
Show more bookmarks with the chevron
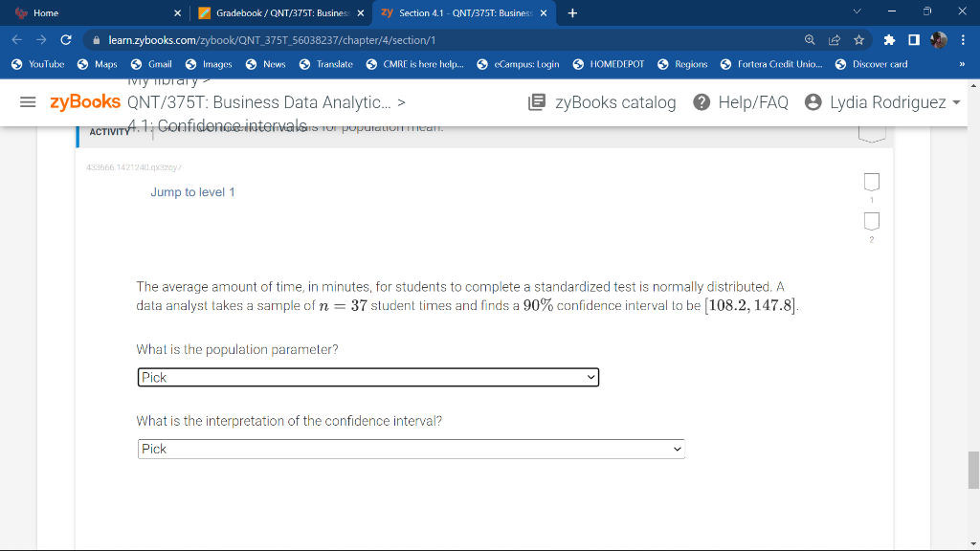[962, 64]
